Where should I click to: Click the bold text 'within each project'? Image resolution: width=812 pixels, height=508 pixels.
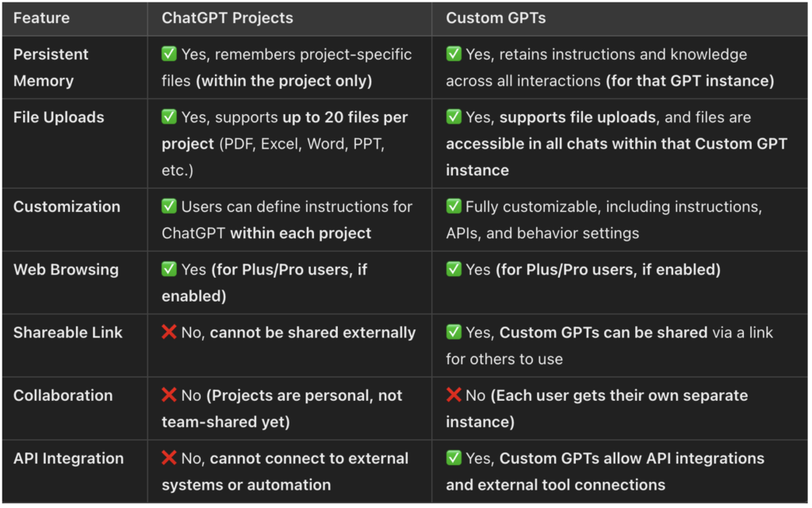tap(301, 233)
